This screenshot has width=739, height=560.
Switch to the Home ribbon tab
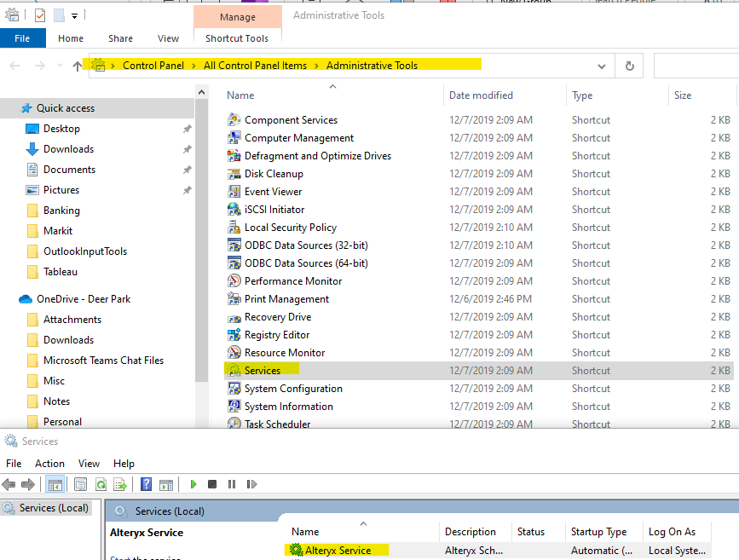[71, 38]
